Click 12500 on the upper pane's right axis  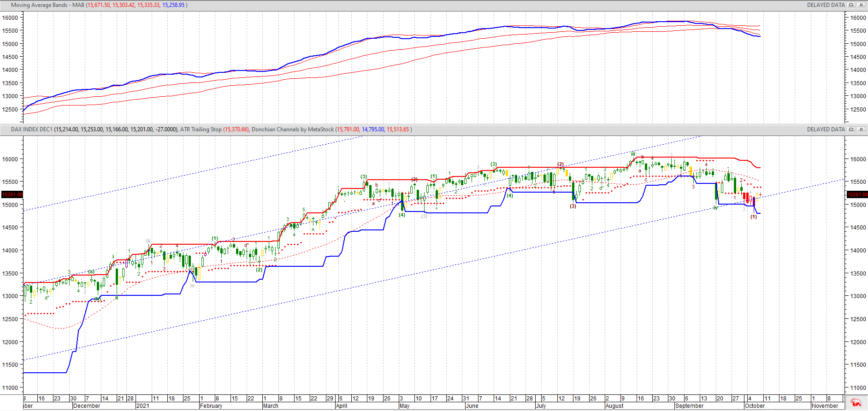(857, 109)
